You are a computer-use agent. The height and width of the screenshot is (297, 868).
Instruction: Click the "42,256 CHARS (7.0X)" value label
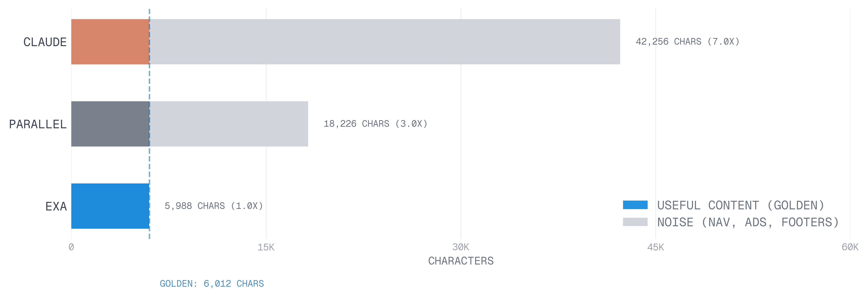687,42
